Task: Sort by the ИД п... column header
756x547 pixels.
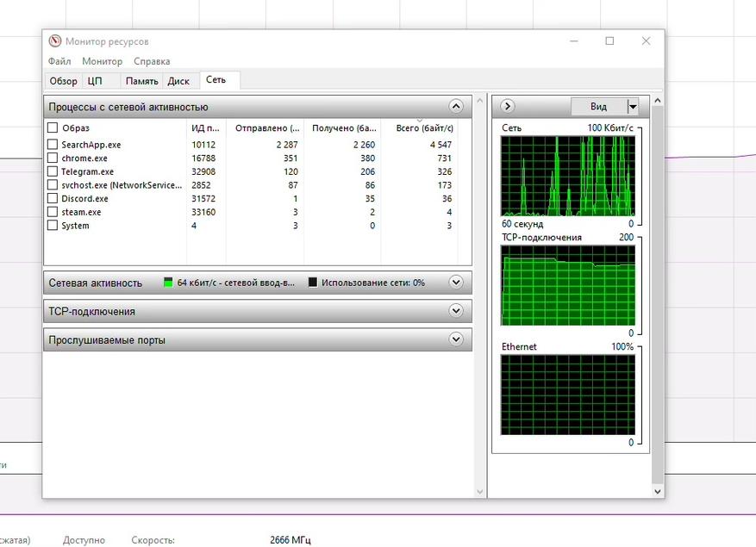Action: [x=206, y=127]
